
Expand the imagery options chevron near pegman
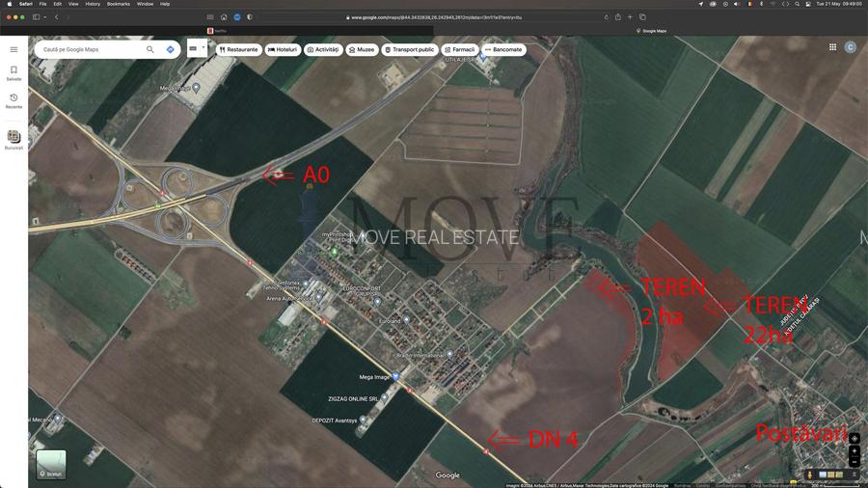pos(854,474)
